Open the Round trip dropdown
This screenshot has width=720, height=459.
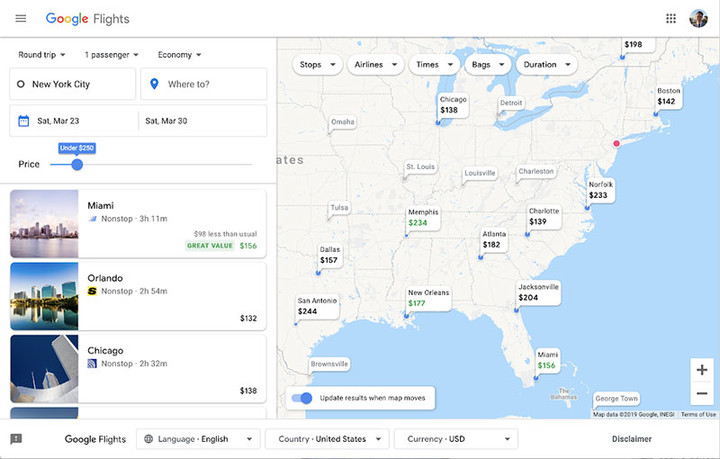(x=42, y=55)
